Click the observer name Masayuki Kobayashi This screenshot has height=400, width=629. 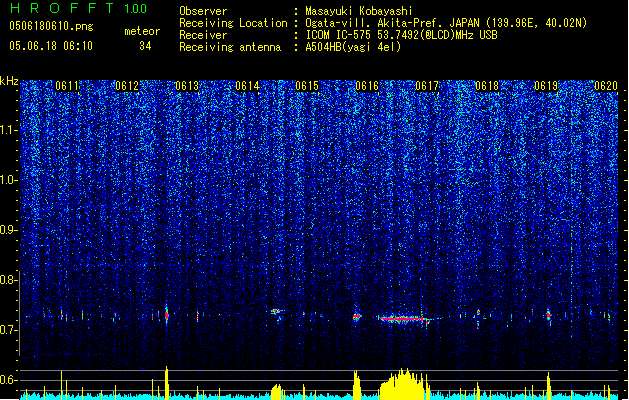[x=359, y=11]
